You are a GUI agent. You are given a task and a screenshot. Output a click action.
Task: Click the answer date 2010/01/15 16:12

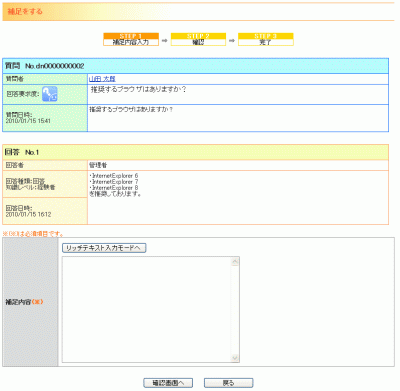28,214
